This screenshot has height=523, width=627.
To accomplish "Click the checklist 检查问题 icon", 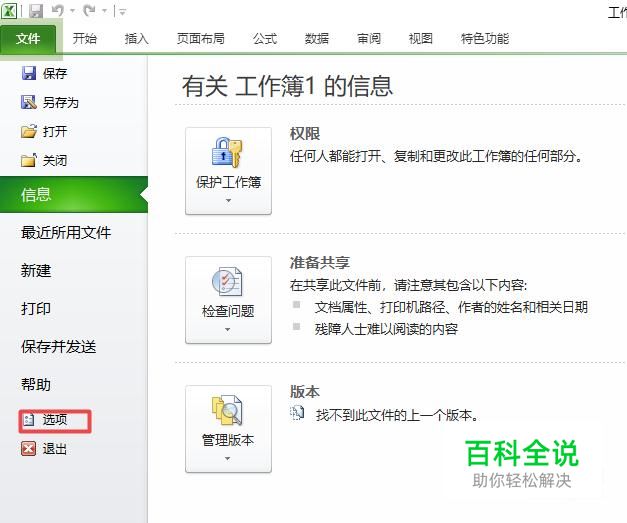I will pyautogui.click(x=227, y=281).
